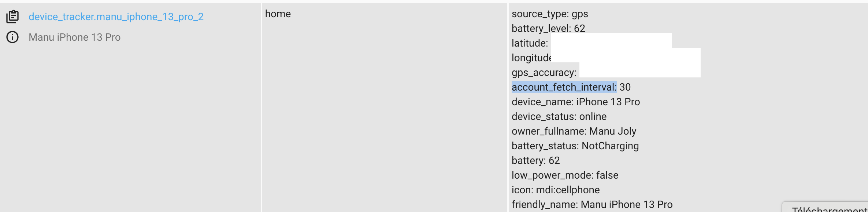Select owner_fullname: Manu Joly line
Screen dimensions: 868x212
574,131
